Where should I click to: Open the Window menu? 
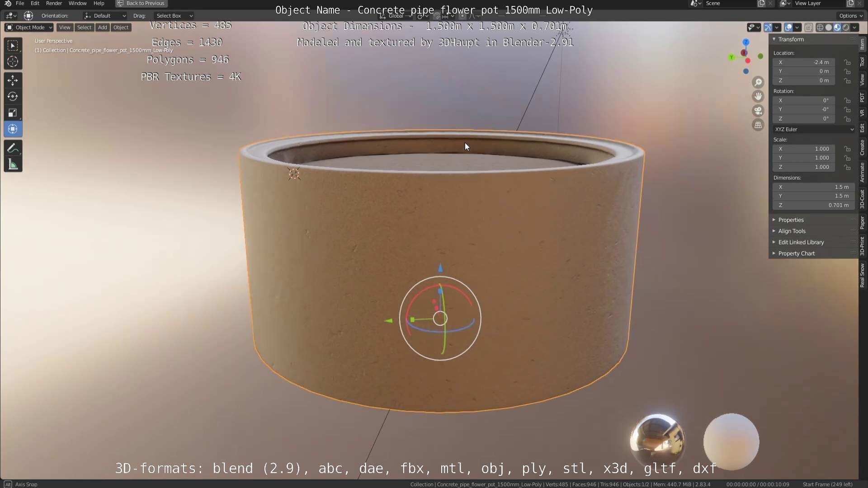77,3
